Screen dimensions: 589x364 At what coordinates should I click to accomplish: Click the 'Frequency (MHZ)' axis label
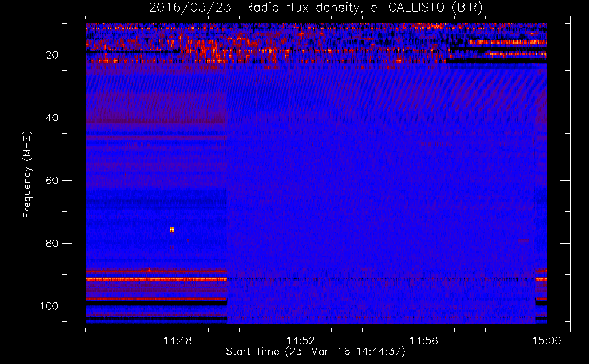coord(27,175)
